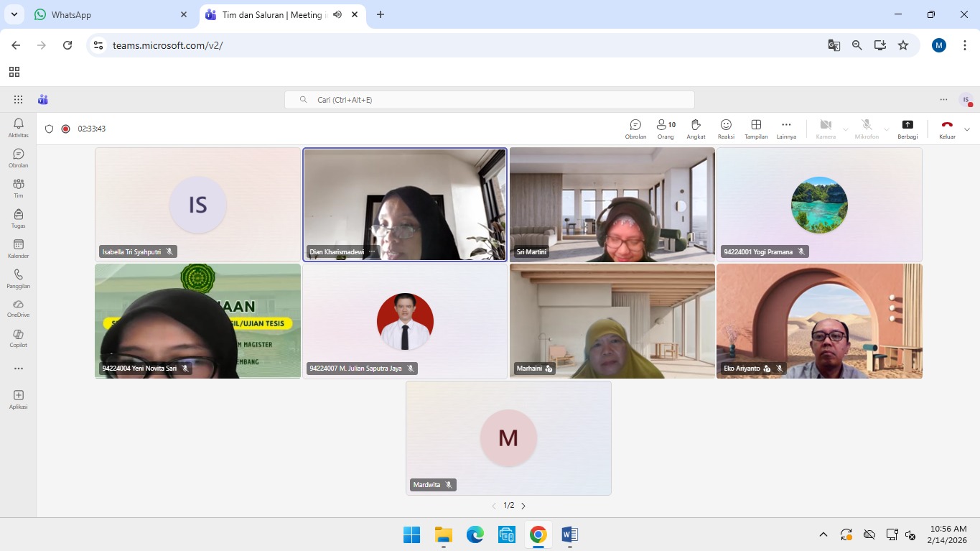Expand the Kamera options dropdown arrow
This screenshot has height=551, width=980.
(x=846, y=130)
